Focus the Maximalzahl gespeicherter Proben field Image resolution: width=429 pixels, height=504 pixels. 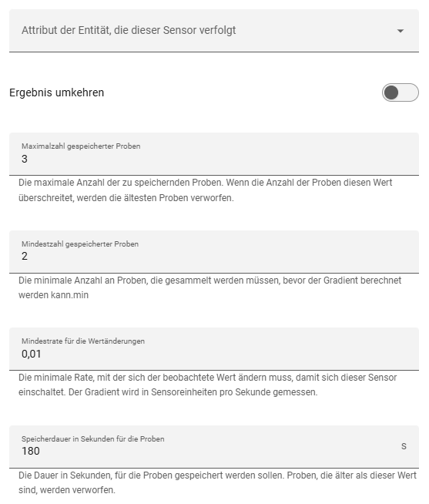[214, 154]
